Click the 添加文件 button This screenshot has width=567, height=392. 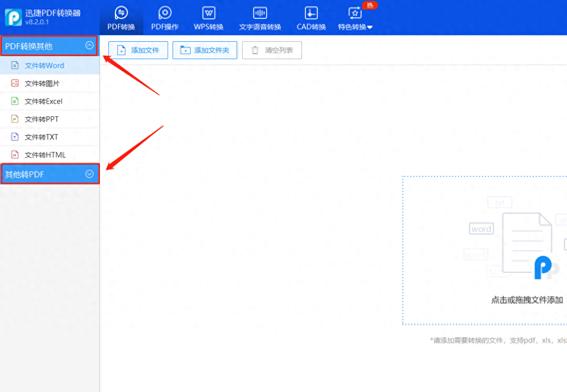coord(138,50)
